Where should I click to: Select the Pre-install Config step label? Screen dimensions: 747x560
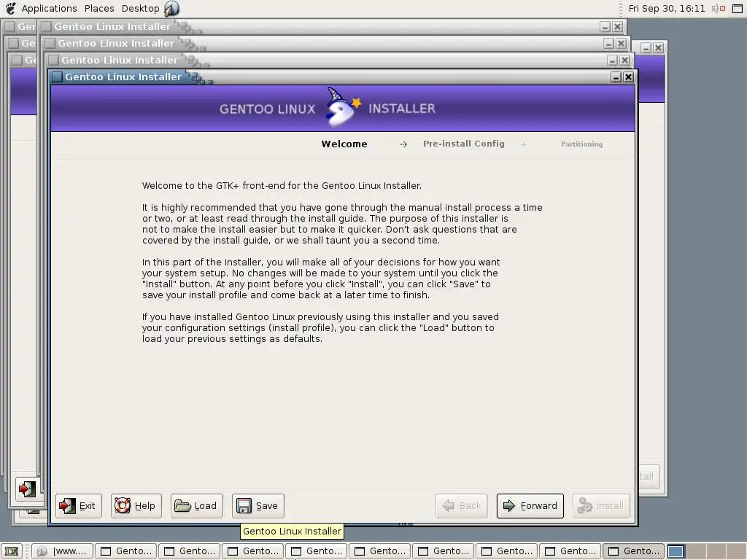(x=463, y=144)
